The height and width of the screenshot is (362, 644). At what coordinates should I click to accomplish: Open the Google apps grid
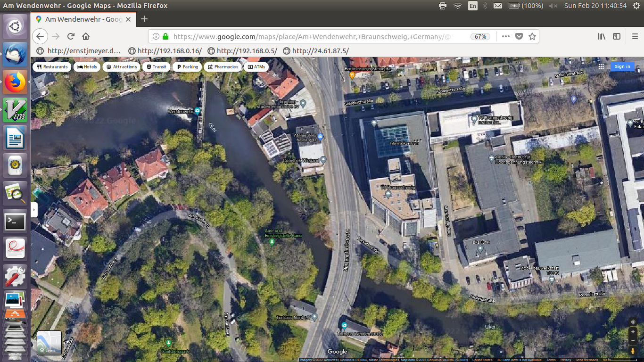[x=601, y=66]
